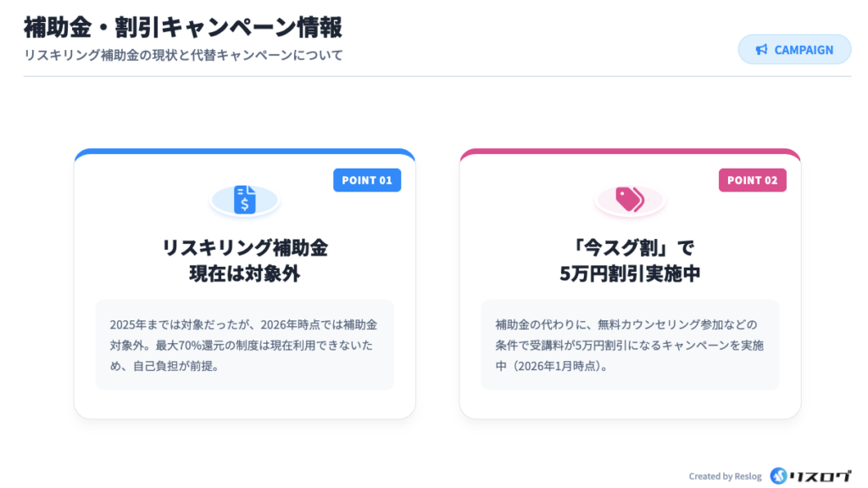Open the Created by Reslog credit

click(x=725, y=477)
